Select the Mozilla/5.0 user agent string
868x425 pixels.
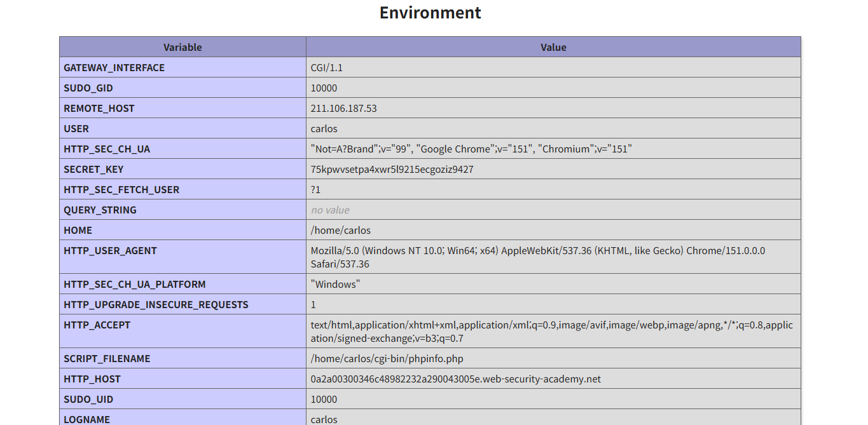tap(538, 257)
